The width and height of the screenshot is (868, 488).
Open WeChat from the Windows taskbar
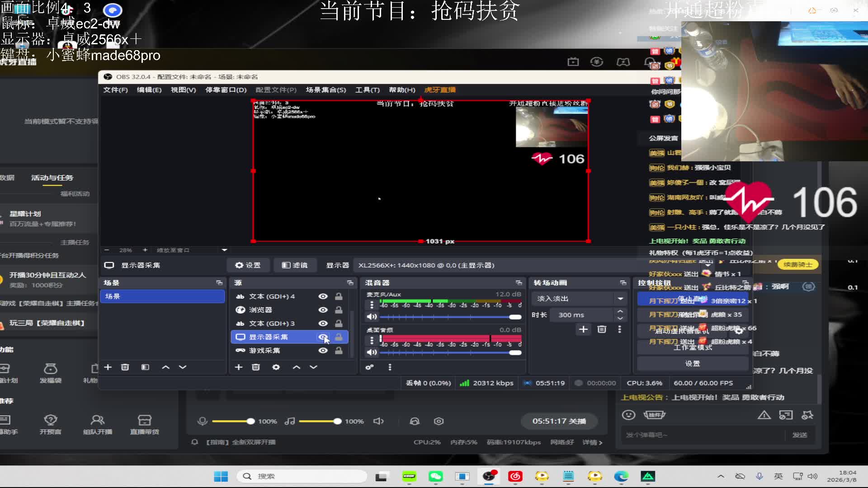pos(436,476)
